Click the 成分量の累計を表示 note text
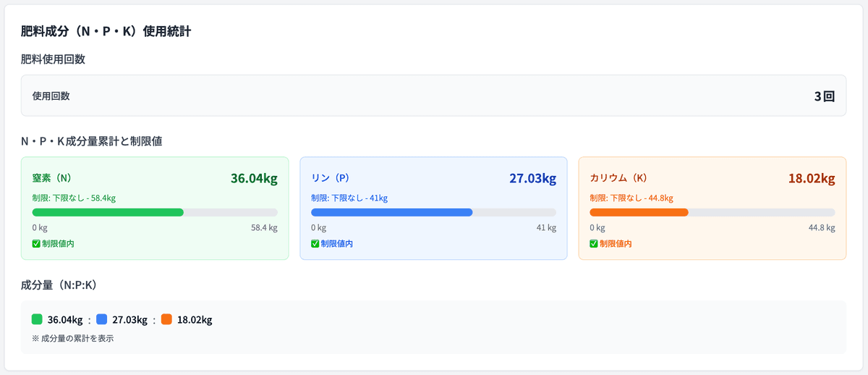Viewport: 868px width, 375px height. [x=72, y=338]
